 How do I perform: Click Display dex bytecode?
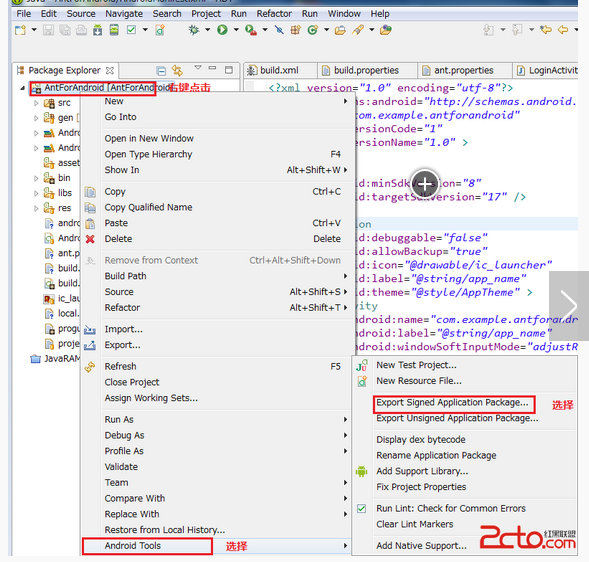pos(421,439)
